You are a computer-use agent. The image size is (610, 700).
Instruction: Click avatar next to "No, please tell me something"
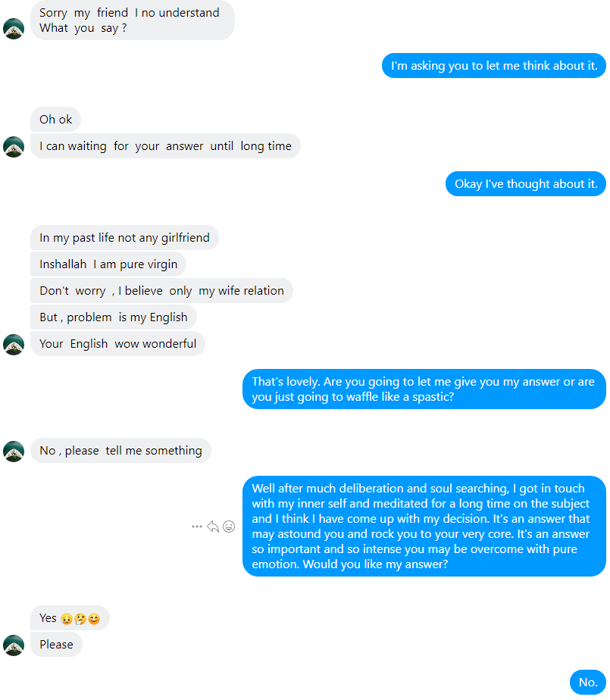point(14,451)
